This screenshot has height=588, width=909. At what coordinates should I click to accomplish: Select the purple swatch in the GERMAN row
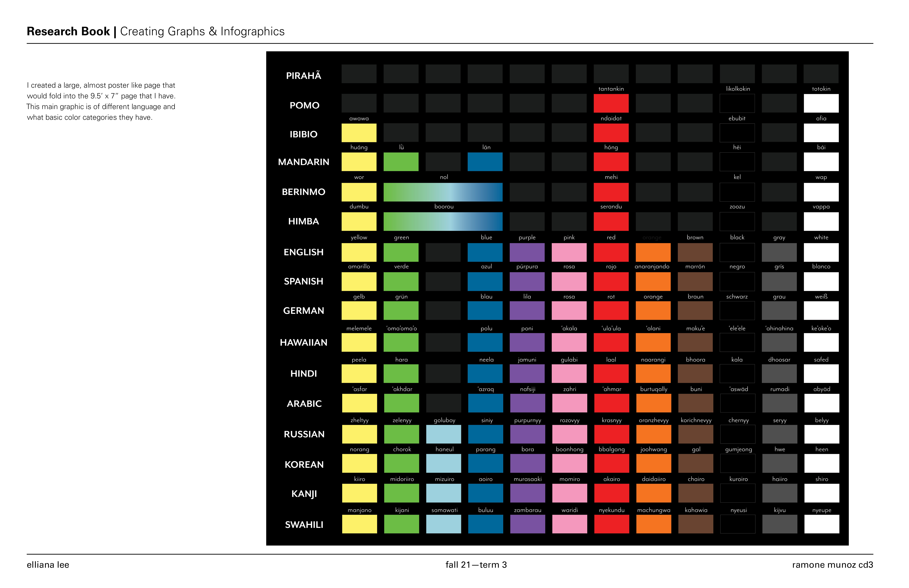pos(527,310)
